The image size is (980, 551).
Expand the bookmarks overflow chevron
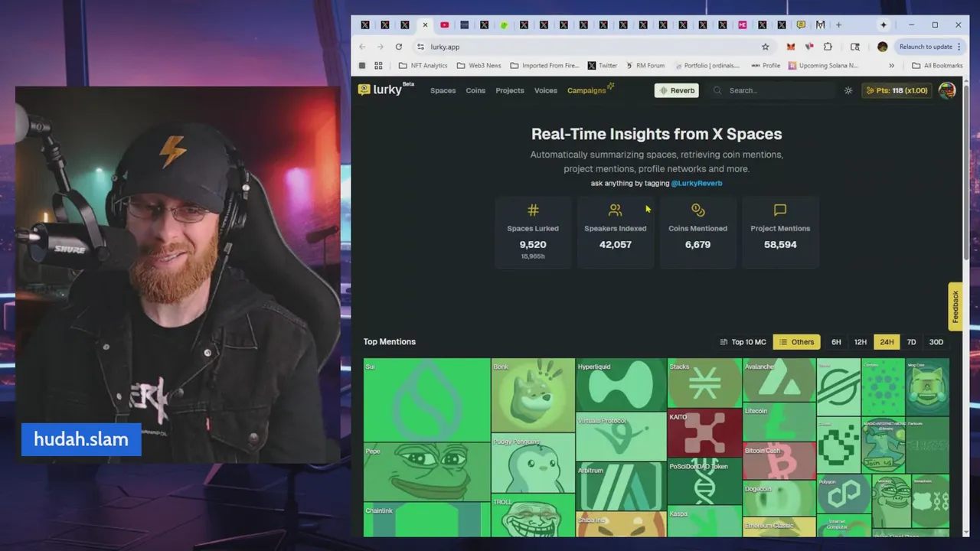892,66
